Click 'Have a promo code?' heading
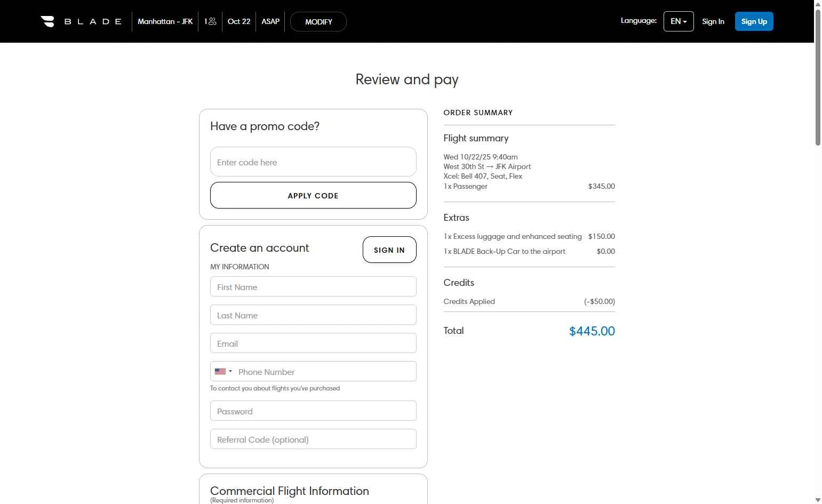This screenshot has width=822, height=504. [x=265, y=126]
